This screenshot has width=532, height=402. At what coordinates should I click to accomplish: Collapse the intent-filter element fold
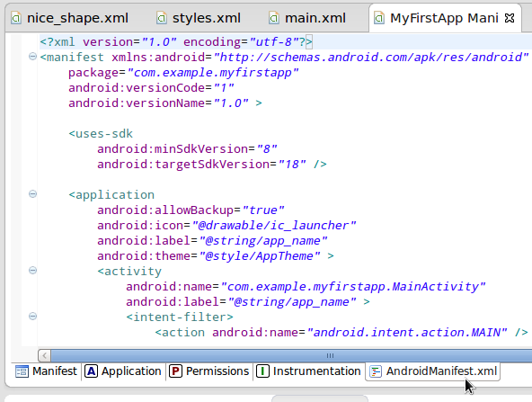pos(32,316)
